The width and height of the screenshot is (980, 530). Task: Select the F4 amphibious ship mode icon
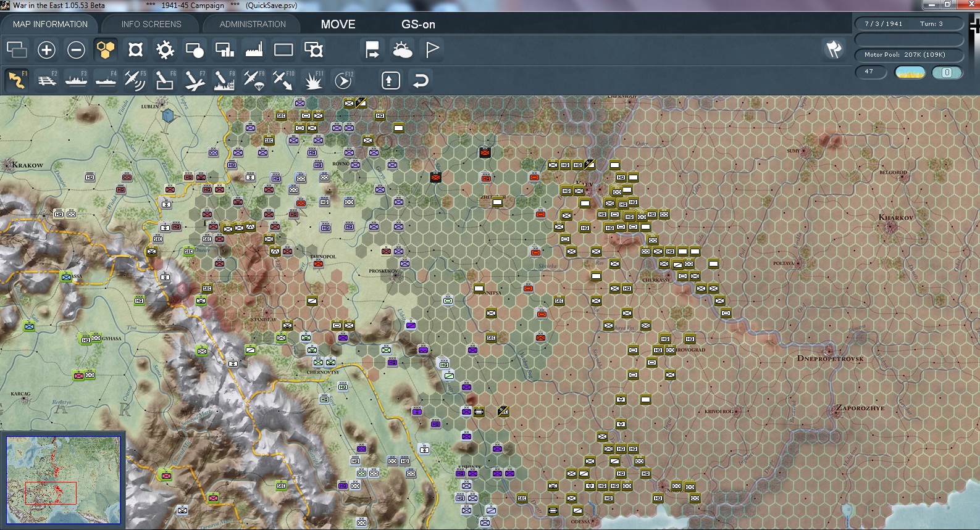click(x=106, y=80)
